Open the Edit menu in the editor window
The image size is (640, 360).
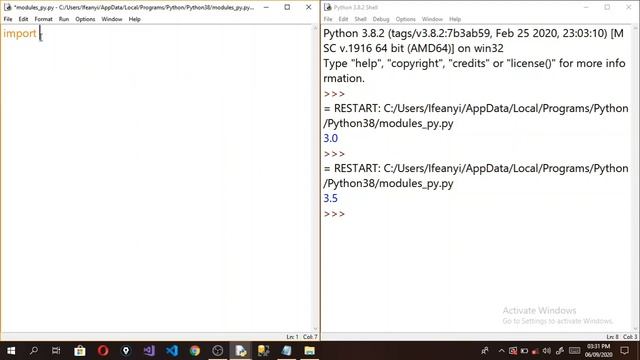pos(23,19)
